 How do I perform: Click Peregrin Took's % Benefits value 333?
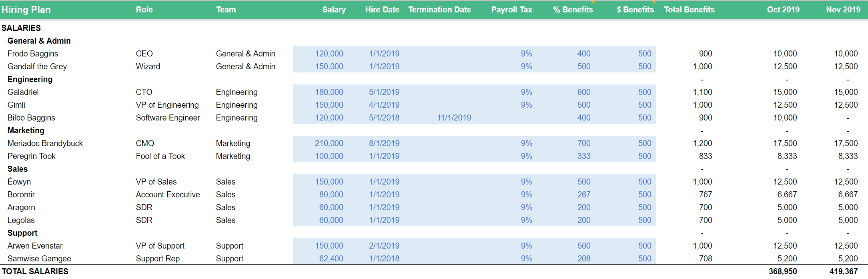(584, 156)
